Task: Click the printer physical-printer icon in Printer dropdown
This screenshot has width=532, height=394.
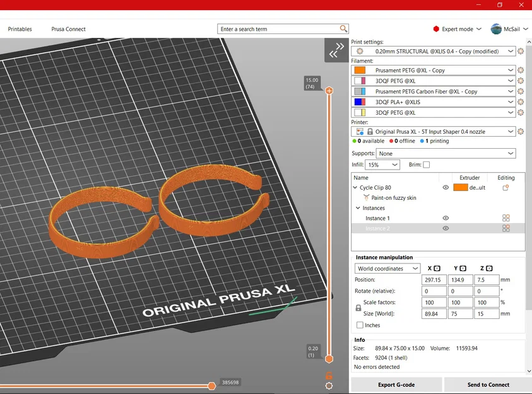Action: pyautogui.click(x=360, y=132)
